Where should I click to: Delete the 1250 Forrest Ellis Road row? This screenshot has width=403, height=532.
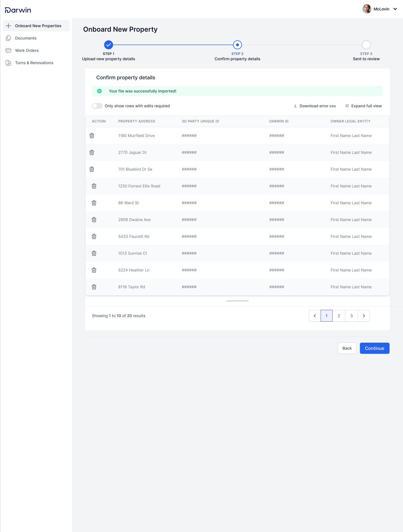tap(94, 186)
